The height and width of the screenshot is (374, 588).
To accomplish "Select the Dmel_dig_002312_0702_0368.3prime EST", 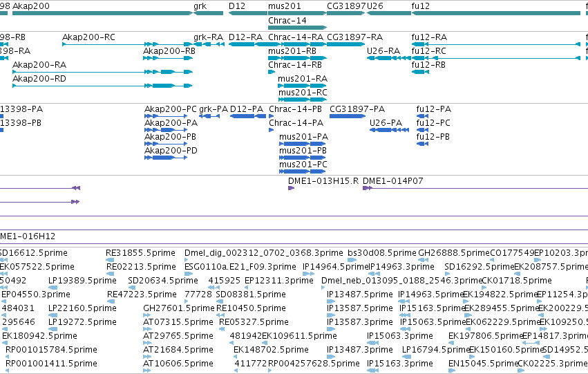I will (x=187, y=259).
